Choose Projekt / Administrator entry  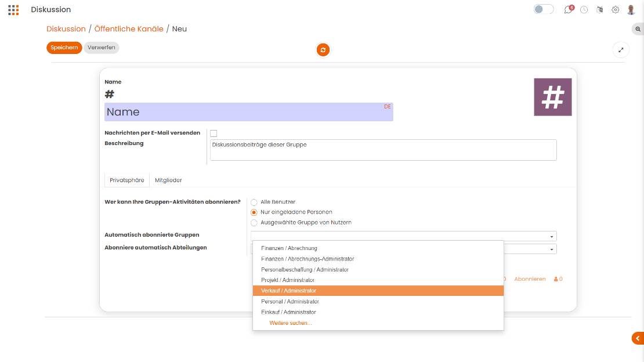point(378,280)
